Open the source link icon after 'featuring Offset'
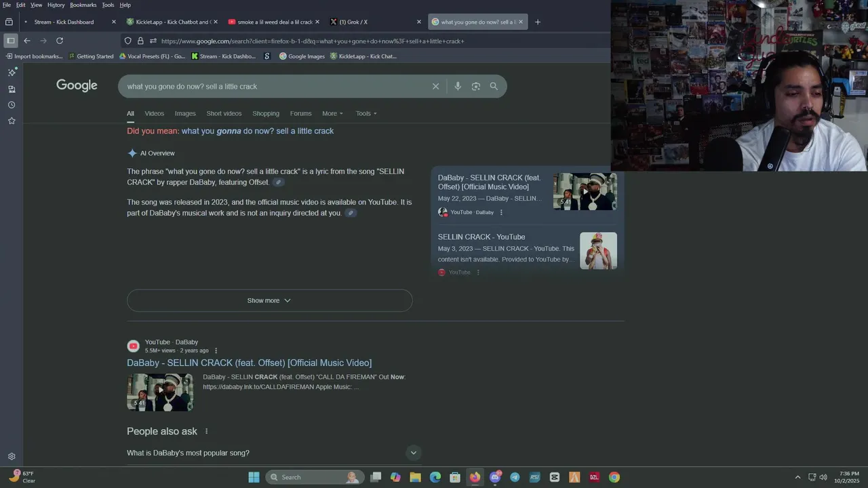This screenshot has height=488, width=868. coord(278,182)
